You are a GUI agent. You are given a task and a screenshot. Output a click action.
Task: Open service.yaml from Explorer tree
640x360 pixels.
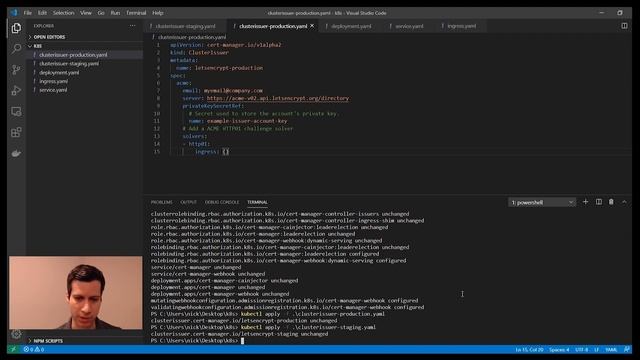(x=53, y=90)
